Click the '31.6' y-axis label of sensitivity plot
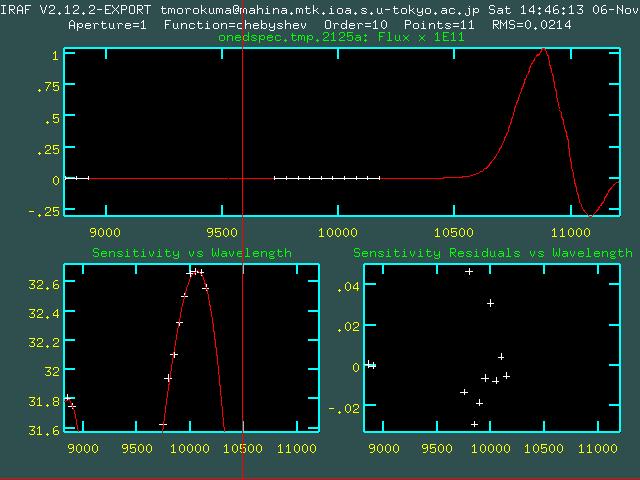This screenshot has width=640, height=480. click(x=44, y=430)
